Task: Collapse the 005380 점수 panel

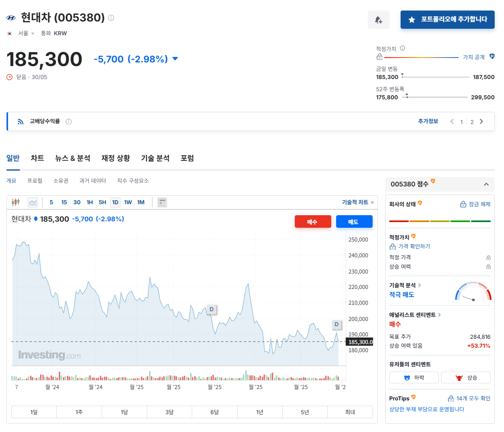Action: [x=486, y=184]
